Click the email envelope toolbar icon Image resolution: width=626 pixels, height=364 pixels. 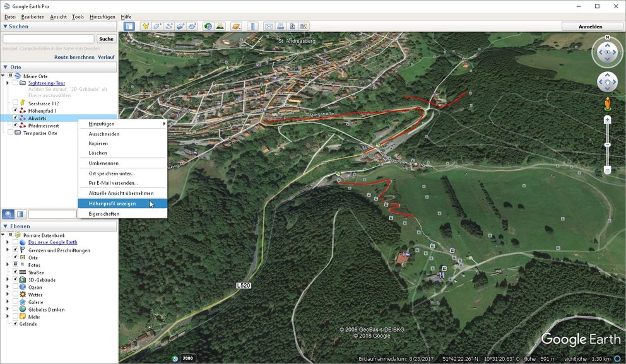pyautogui.click(x=269, y=26)
